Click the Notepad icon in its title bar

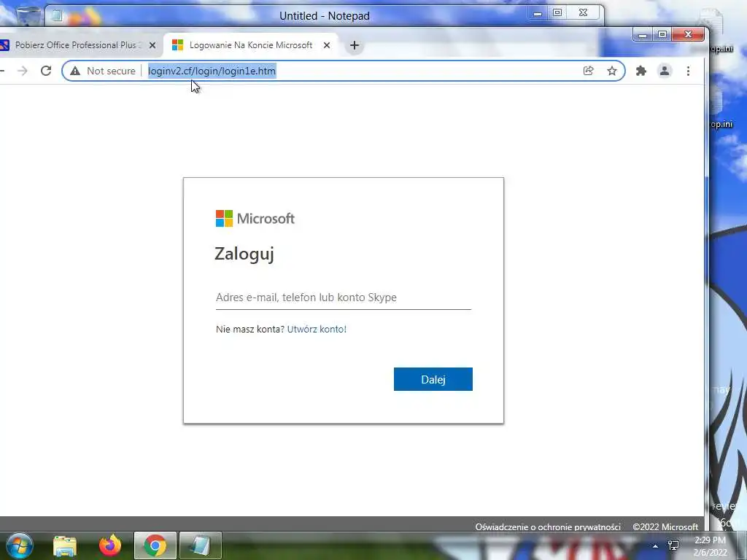(x=57, y=16)
